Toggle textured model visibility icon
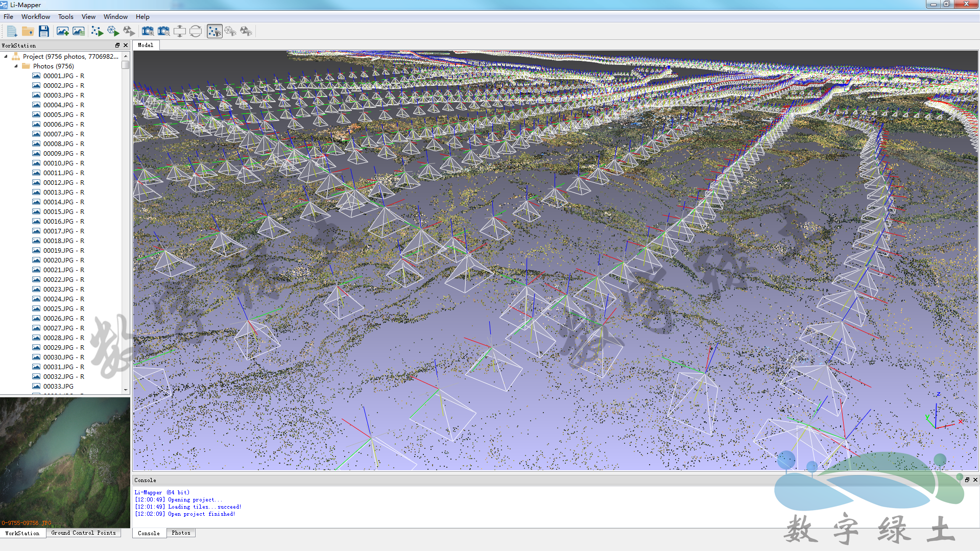Image resolution: width=980 pixels, height=551 pixels. [x=246, y=31]
